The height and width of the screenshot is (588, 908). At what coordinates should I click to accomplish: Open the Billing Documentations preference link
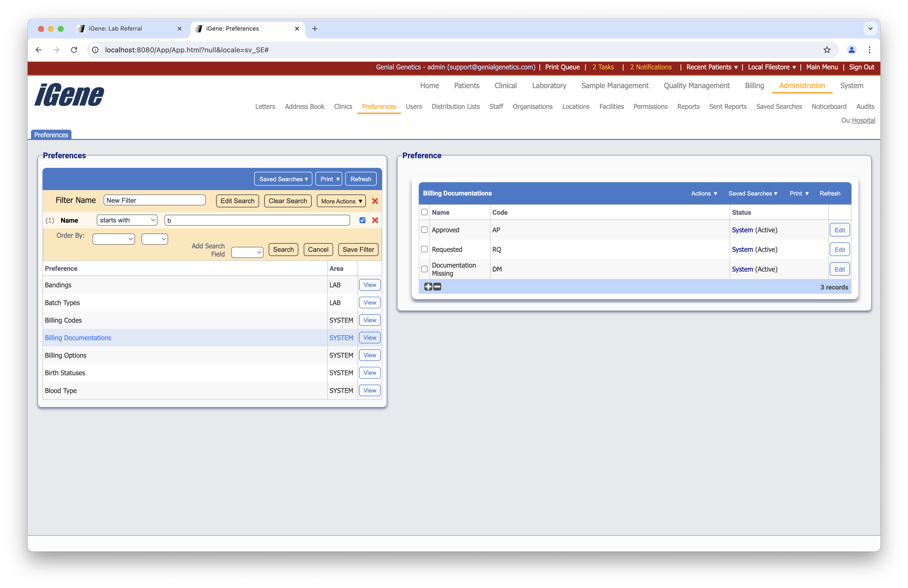pos(78,338)
